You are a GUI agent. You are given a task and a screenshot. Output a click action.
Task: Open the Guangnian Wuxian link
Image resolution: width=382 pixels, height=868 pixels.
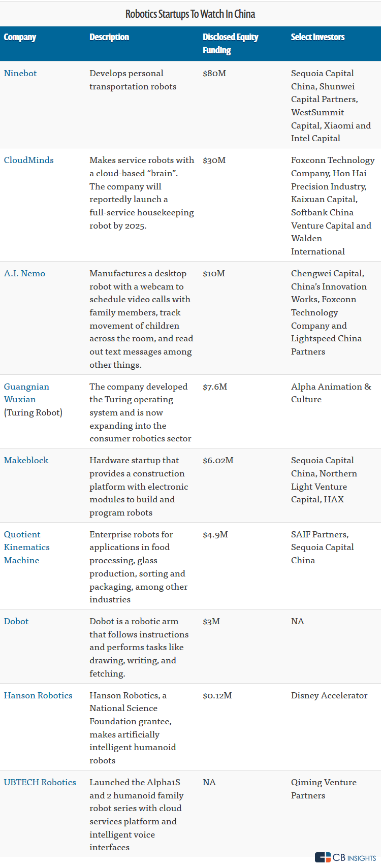point(26,393)
